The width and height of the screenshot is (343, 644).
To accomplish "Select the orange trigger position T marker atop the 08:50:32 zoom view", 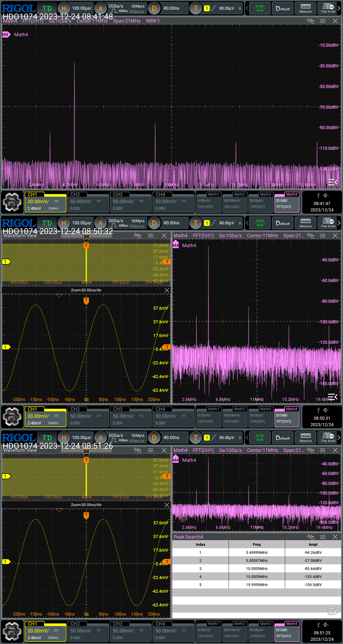I will click(86, 301).
